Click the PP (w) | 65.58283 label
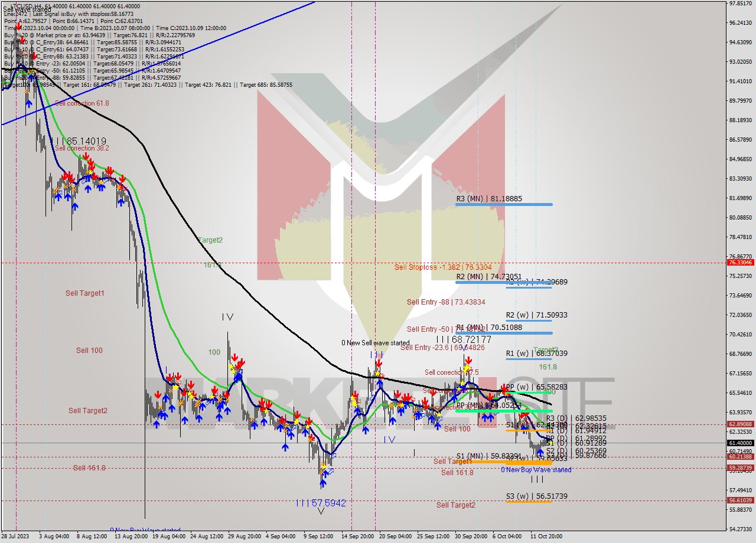Screen dimensions: 756x543 coord(536,387)
